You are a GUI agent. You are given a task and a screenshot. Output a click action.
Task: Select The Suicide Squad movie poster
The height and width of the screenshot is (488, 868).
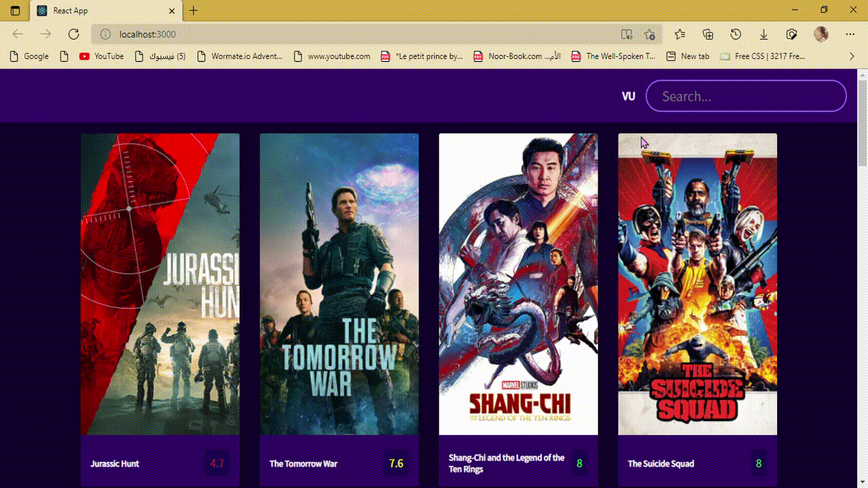click(697, 284)
